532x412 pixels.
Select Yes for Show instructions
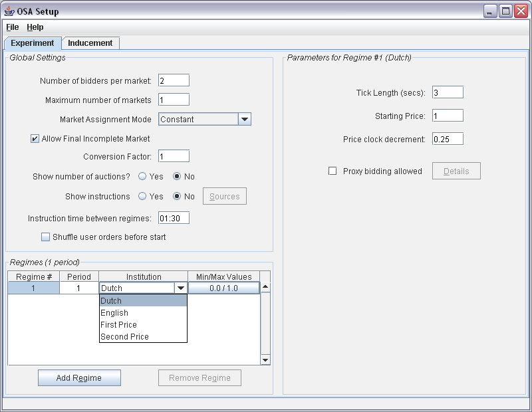tap(142, 196)
